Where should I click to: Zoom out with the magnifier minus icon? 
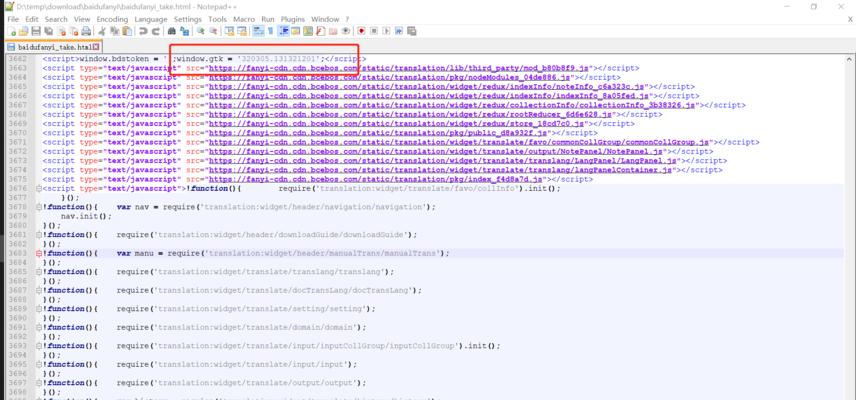213,31
